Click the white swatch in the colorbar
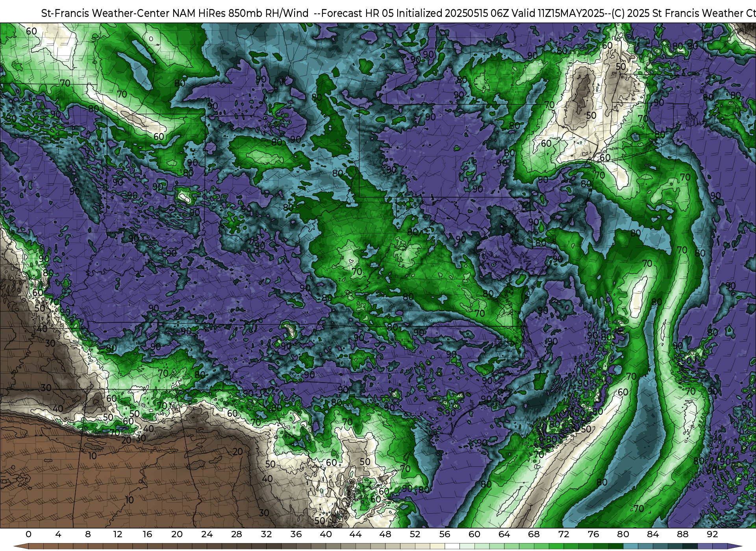 click(452, 546)
